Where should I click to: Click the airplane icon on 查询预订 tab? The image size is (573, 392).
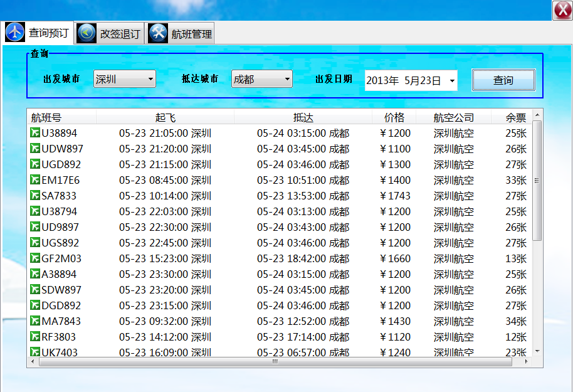coord(15,32)
